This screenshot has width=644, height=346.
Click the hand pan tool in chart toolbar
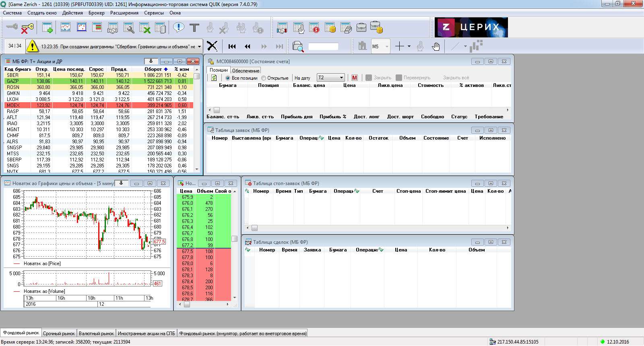coord(436,47)
